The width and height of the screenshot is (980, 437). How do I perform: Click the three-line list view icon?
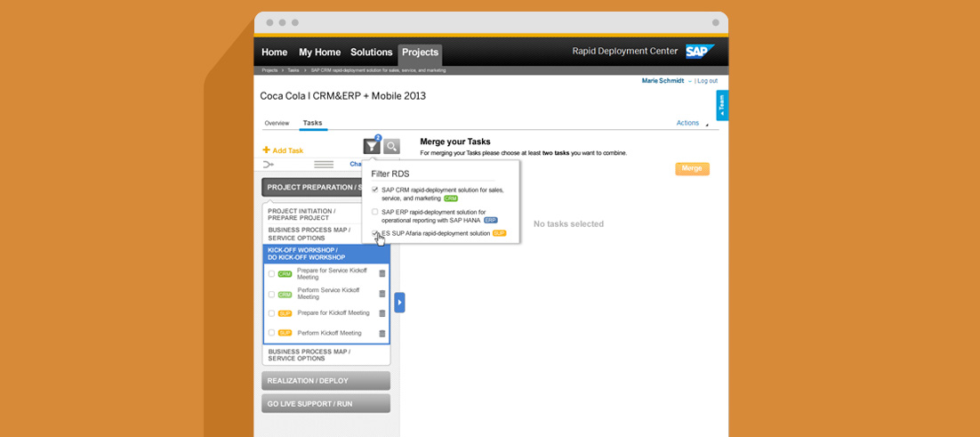click(x=323, y=165)
